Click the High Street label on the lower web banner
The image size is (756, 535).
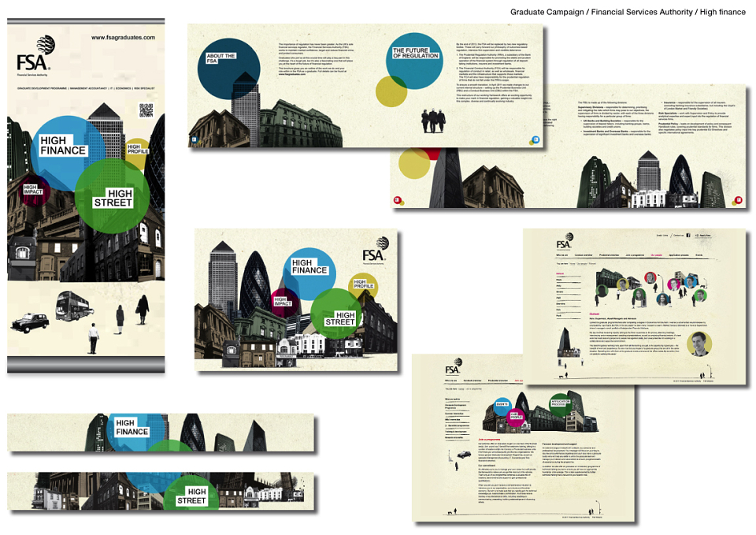[191, 496]
